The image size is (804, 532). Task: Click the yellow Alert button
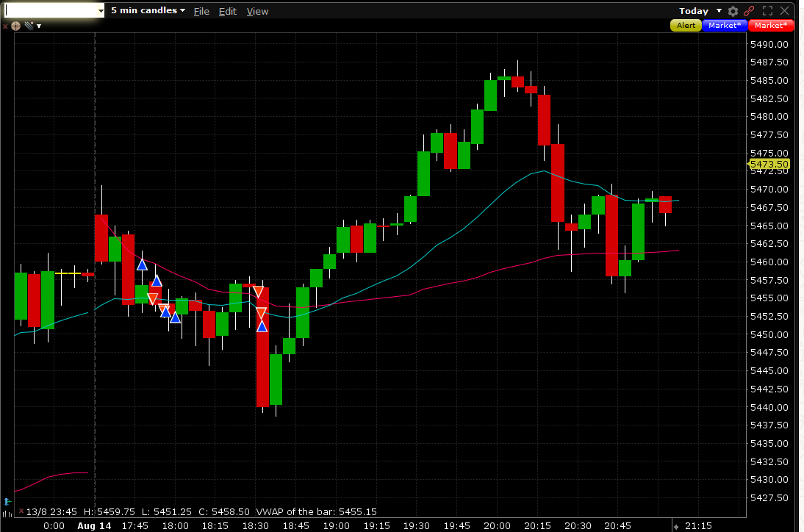tap(686, 25)
